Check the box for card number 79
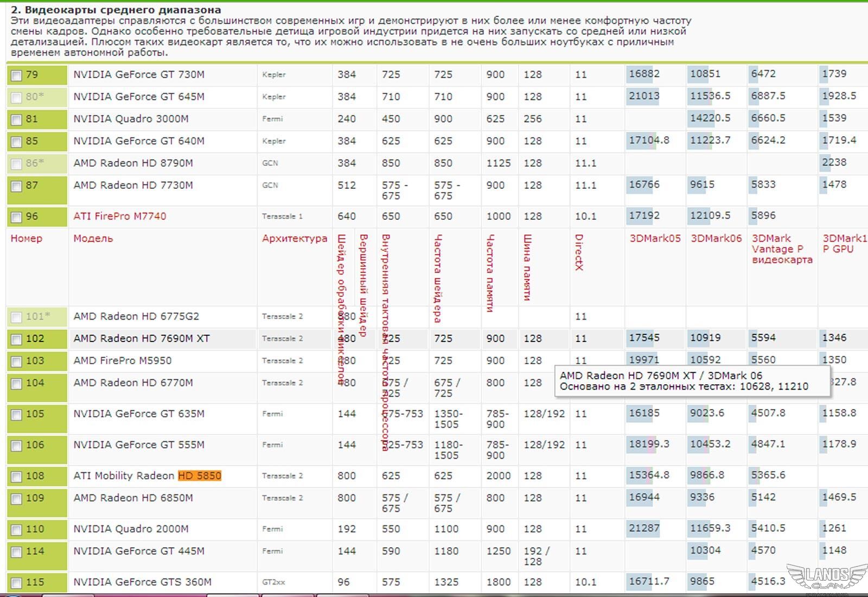Image resolution: width=868 pixels, height=597 pixels. (17, 75)
